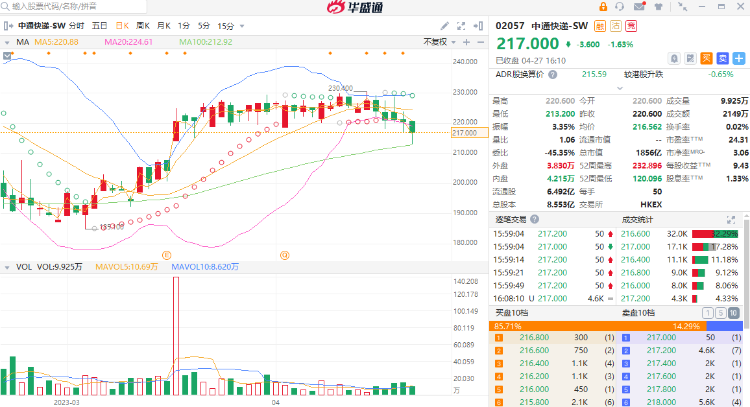The height and width of the screenshot is (407, 750).
Task: Click the fullscreen chart icon
Action: [x=461, y=26]
